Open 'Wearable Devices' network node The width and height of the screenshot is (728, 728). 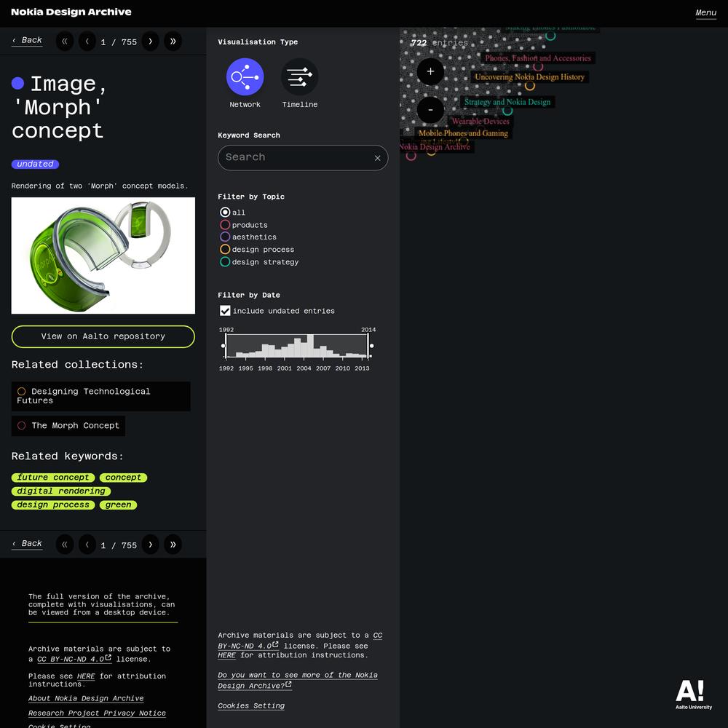480,122
